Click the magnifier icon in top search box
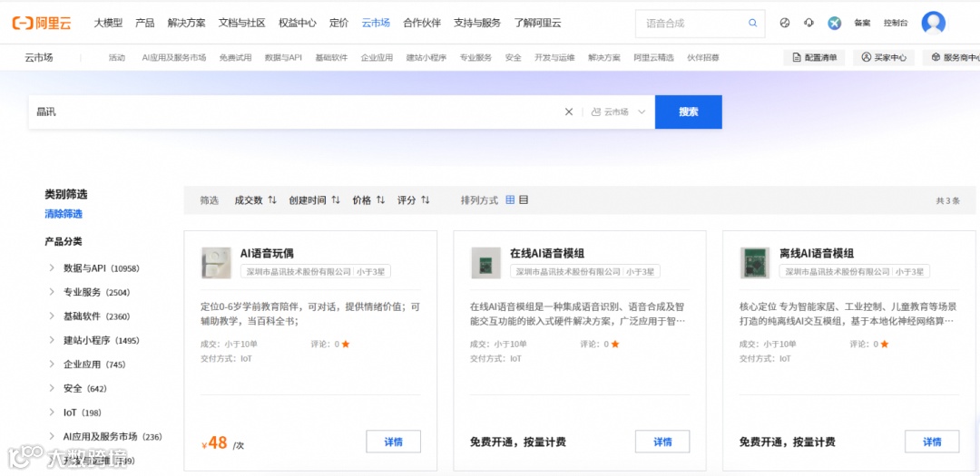The image size is (980, 476). 752,23
